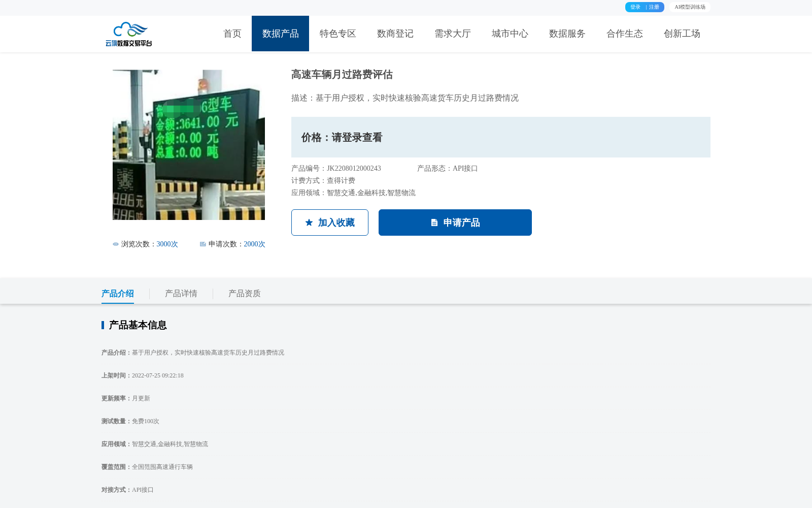This screenshot has height=508, width=812.
Task: Navigate to 城市中心
Action: click(x=510, y=34)
